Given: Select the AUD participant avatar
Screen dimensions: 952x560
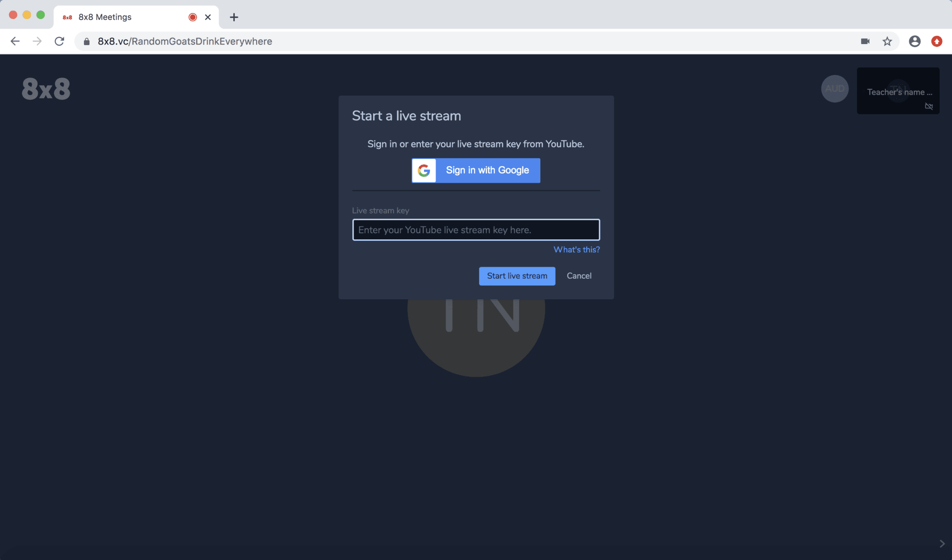Looking at the screenshot, I should [835, 88].
